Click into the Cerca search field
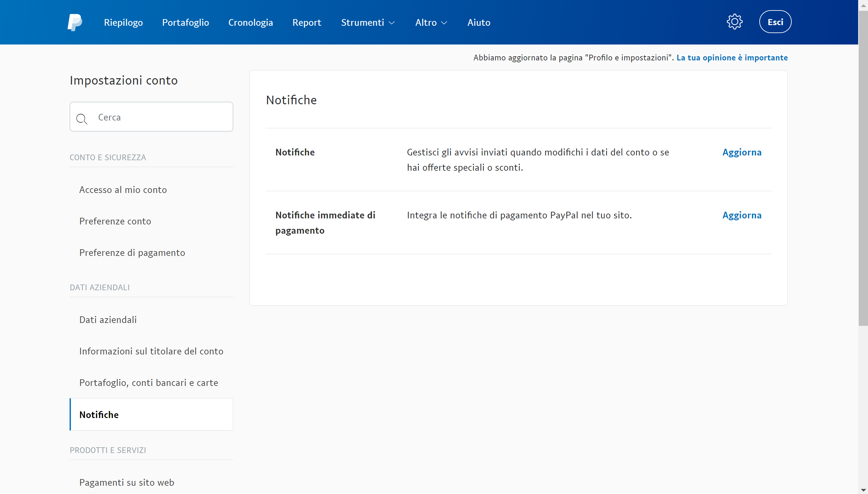The width and height of the screenshot is (868, 494). click(160, 117)
